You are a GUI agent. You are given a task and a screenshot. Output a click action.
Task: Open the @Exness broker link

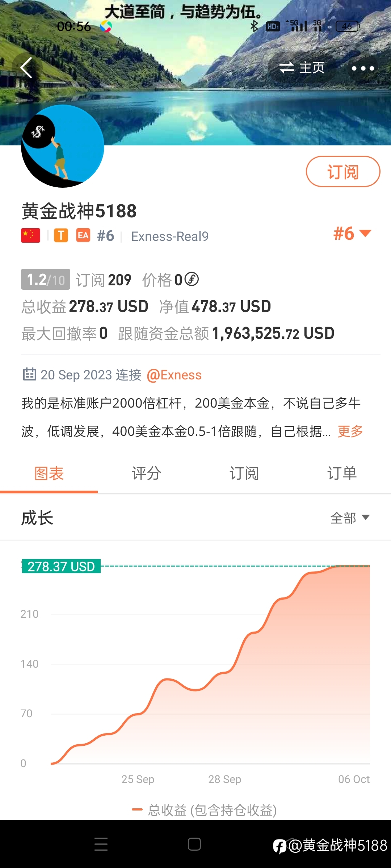click(x=174, y=375)
